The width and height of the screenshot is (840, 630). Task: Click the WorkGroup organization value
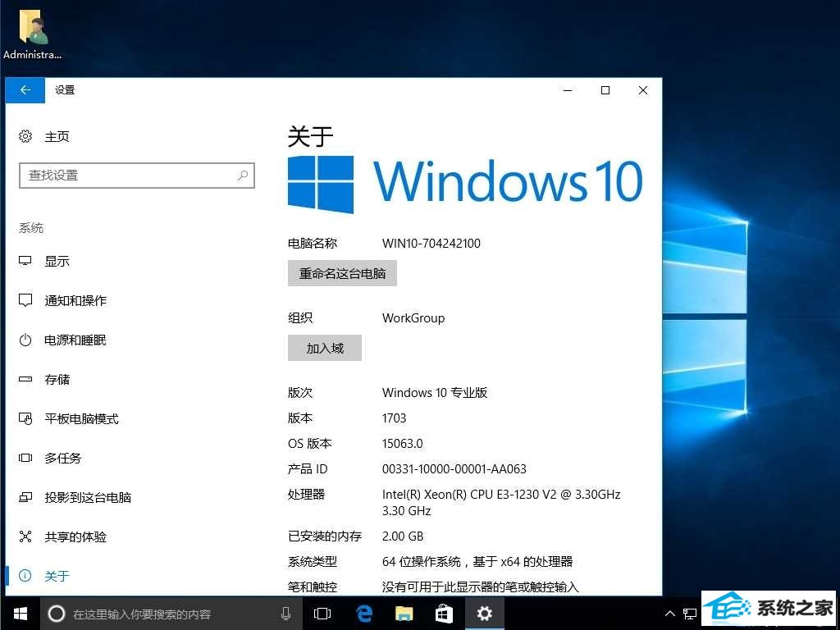click(x=413, y=317)
